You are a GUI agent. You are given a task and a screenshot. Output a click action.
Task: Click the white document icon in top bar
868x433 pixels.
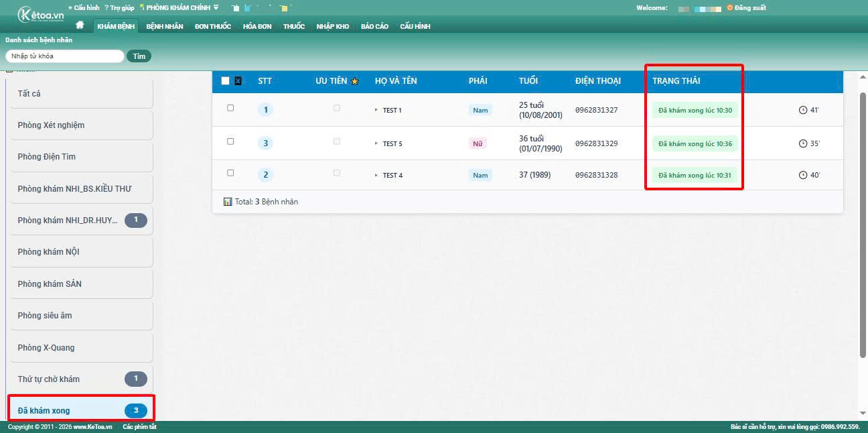coord(236,8)
